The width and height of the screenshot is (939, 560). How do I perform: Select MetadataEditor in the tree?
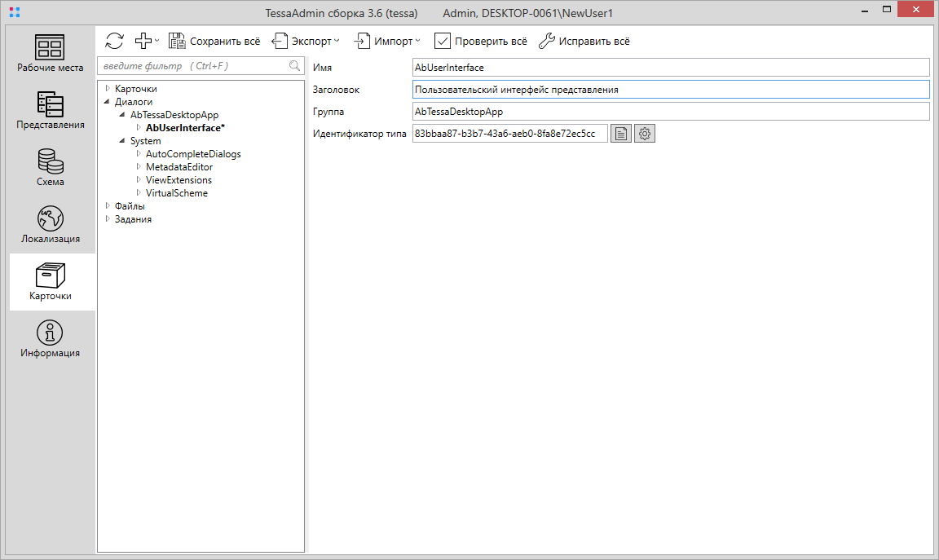[179, 167]
